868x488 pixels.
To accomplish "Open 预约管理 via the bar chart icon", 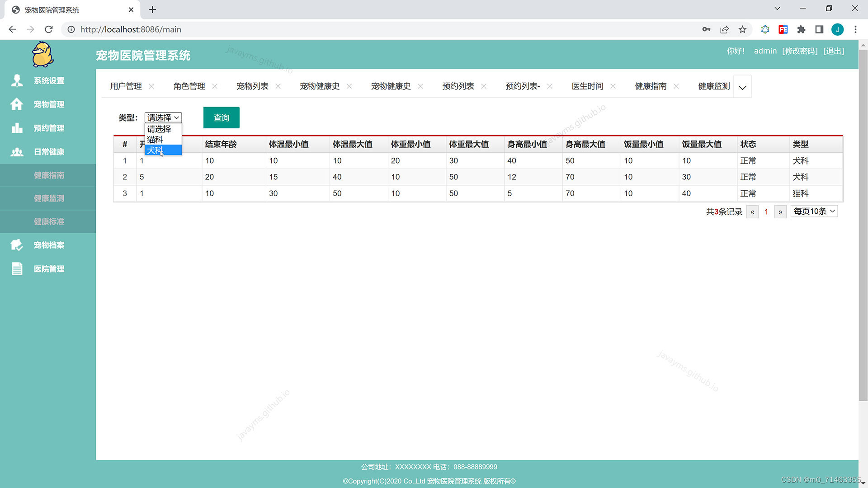I will 17,128.
